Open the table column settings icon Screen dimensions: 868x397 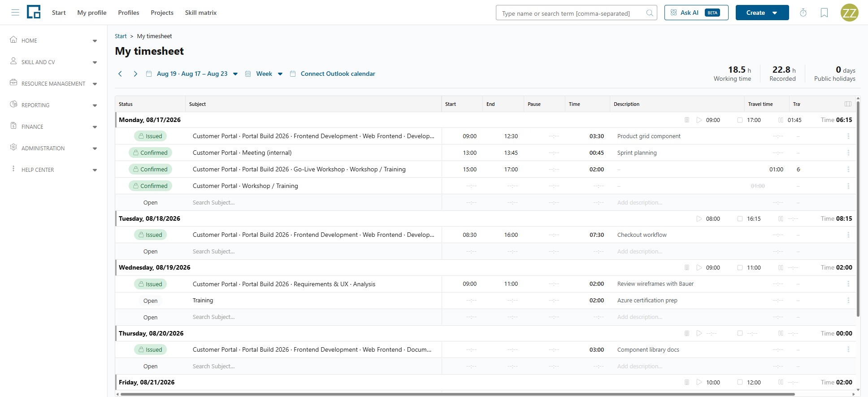(848, 104)
